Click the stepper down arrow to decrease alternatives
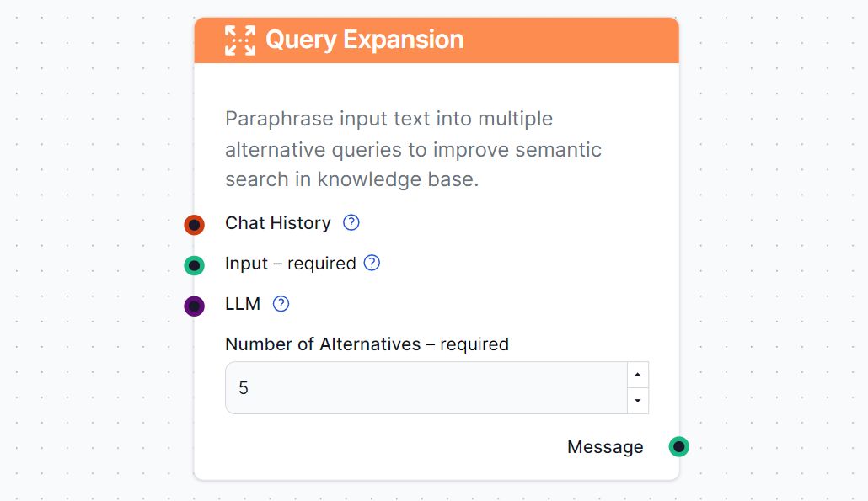This screenshot has width=868, height=501. pyautogui.click(x=638, y=401)
